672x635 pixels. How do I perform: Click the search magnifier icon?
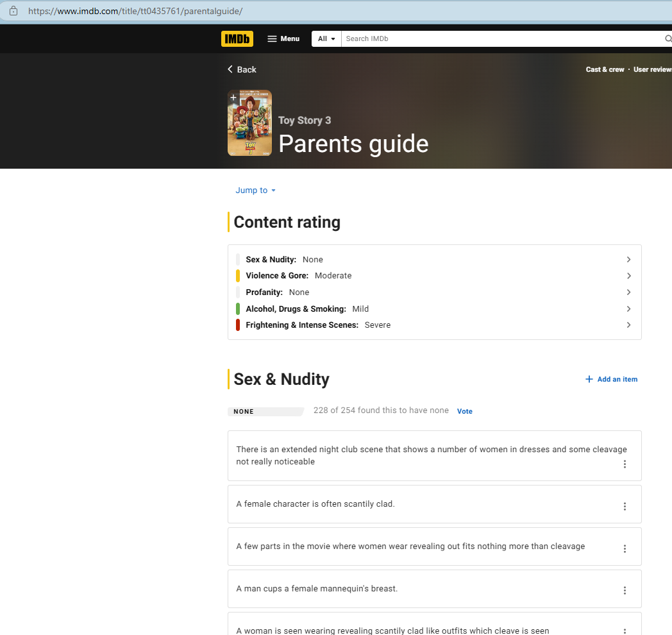(668, 39)
